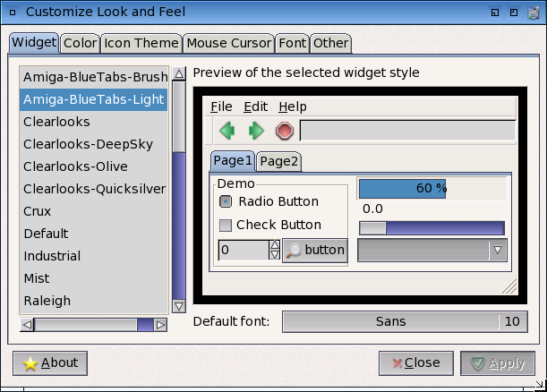The image size is (547, 392).
Task: Select Amiga-BlueTabs-Light theme
Action: click(93, 99)
